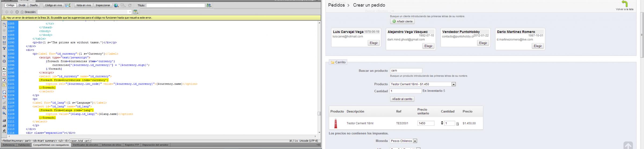Enable Código en vivo mode
The height and width of the screenshot is (149, 644).
click(53, 5)
